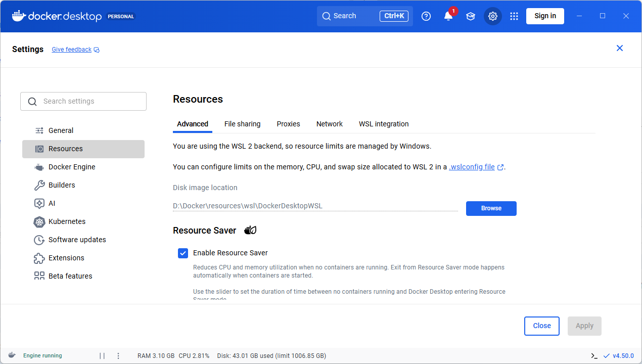Close the Settings panel with X
The width and height of the screenshot is (642, 364).
[620, 48]
